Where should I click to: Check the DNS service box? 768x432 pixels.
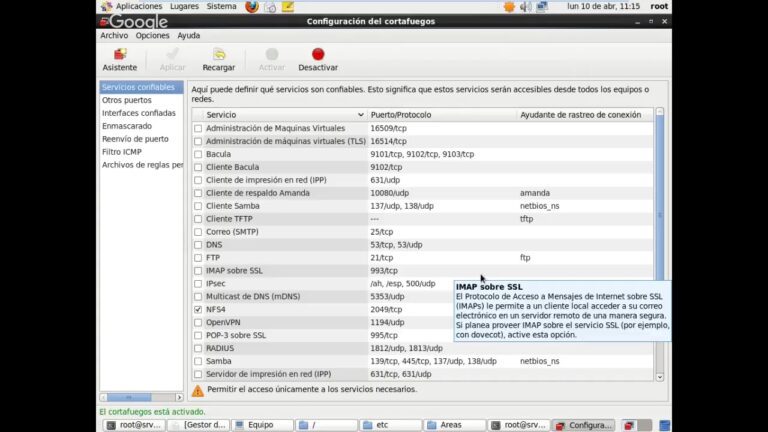click(198, 245)
